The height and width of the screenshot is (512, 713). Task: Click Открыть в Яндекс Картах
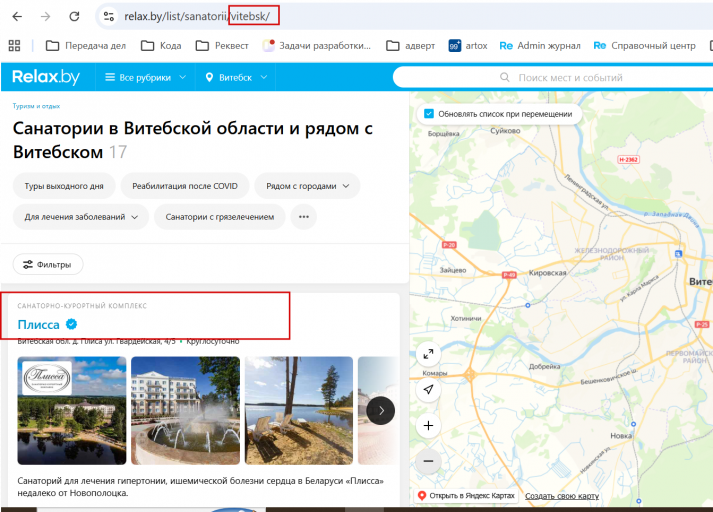point(467,496)
